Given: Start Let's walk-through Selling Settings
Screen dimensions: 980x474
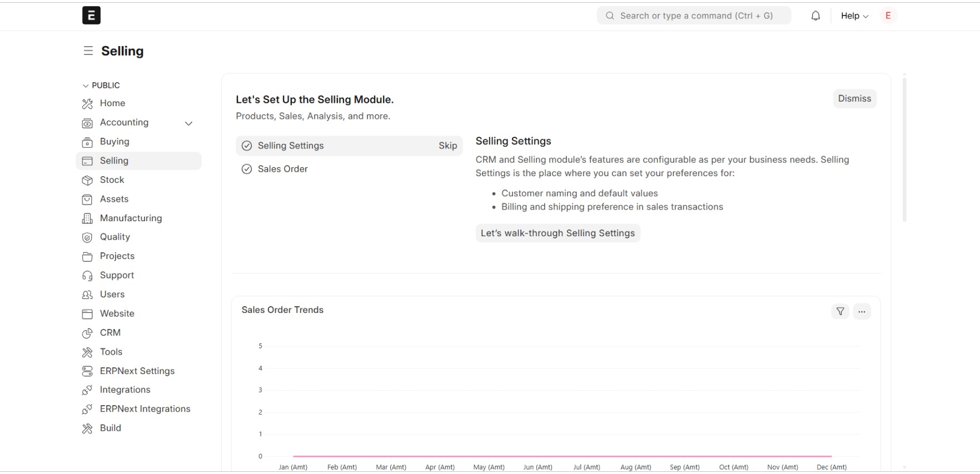Looking at the screenshot, I should 558,233.
